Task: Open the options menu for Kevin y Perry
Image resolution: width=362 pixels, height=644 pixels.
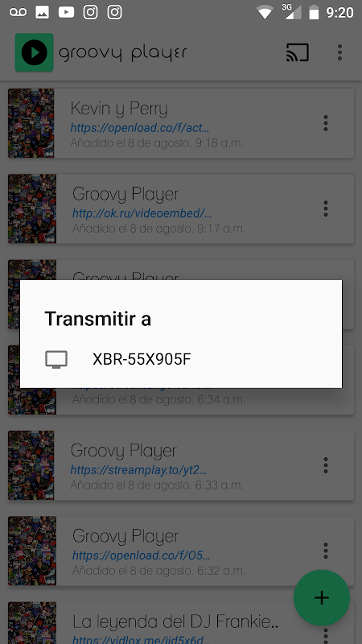Action: click(326, 123)
